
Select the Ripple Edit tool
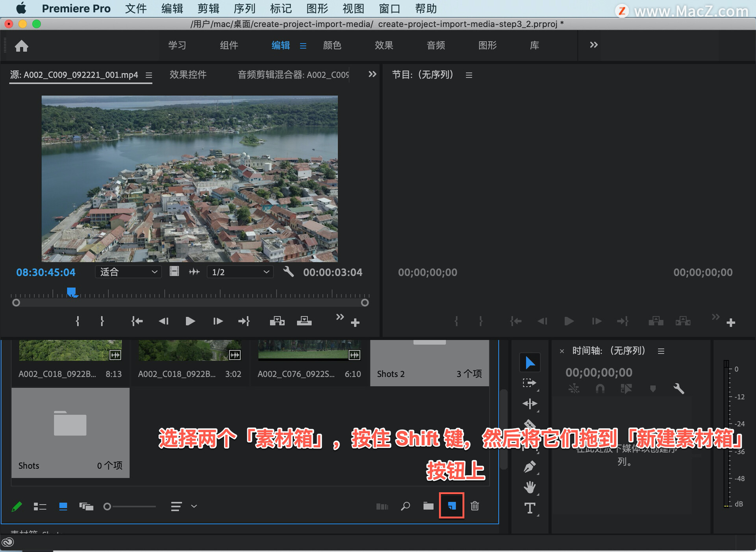[x=530, y=404]
